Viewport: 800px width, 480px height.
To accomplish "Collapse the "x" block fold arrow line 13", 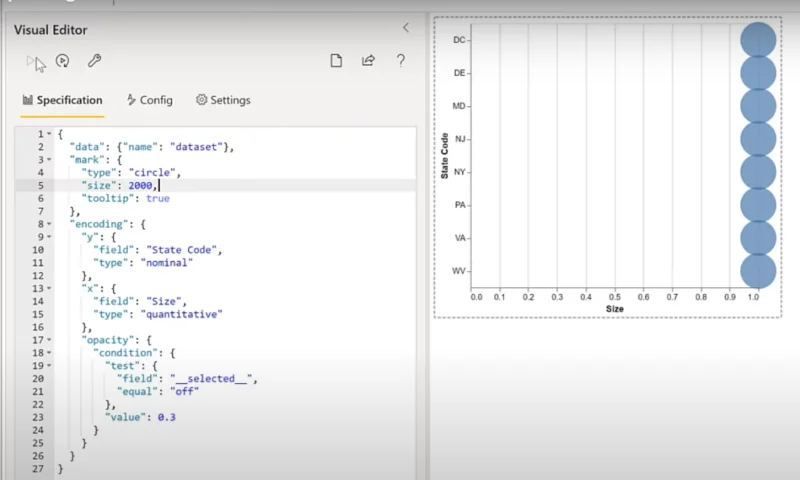I will point(49,288).
